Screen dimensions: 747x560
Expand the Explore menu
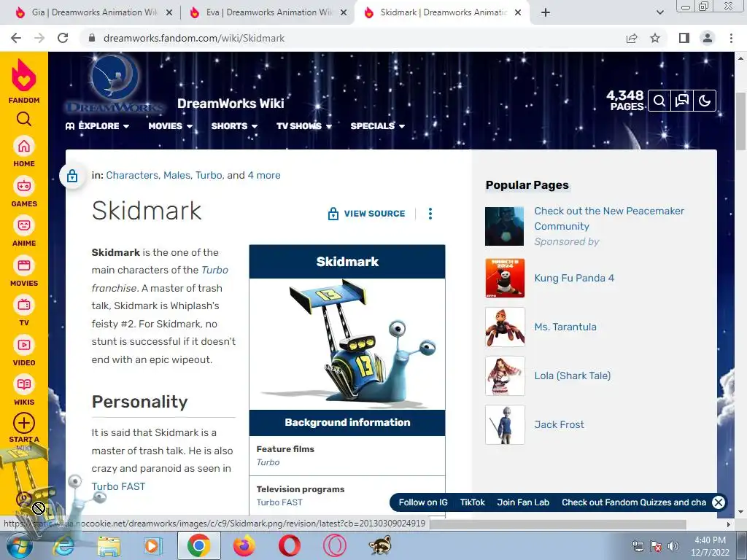98,125
